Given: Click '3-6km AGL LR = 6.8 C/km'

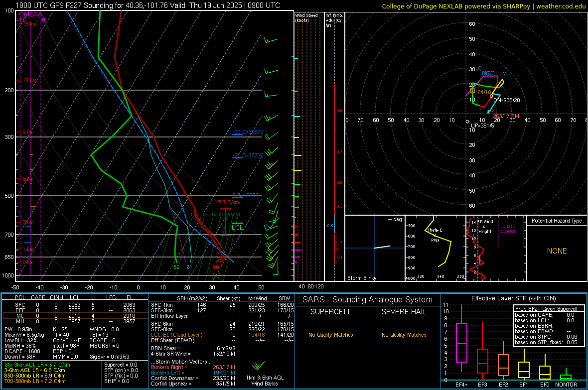Looking at the screenshot, I should pos(34,370).
